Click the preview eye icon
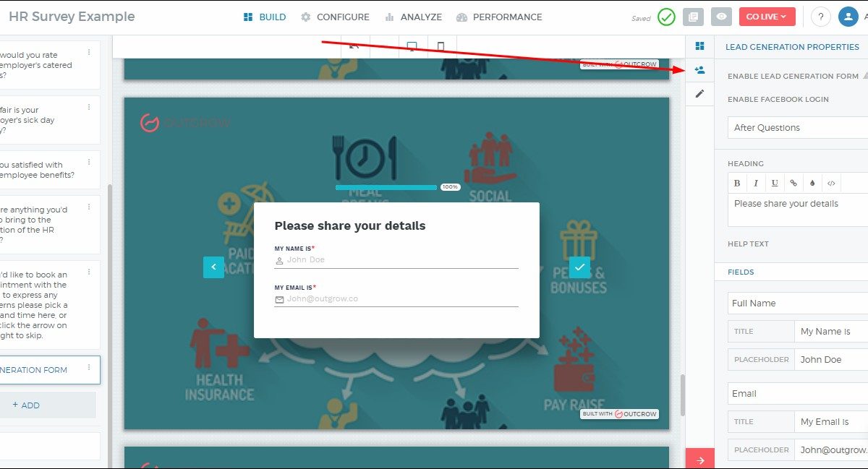 (720, 17)
